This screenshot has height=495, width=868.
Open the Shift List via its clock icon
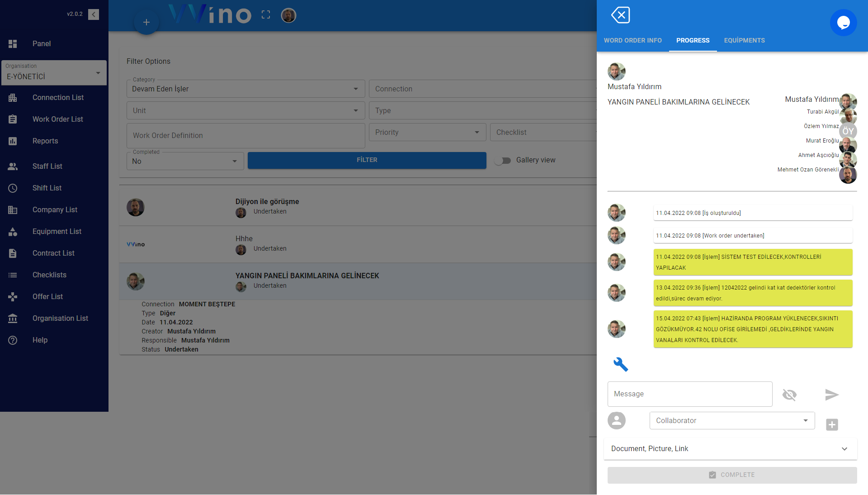click(47, 188)
